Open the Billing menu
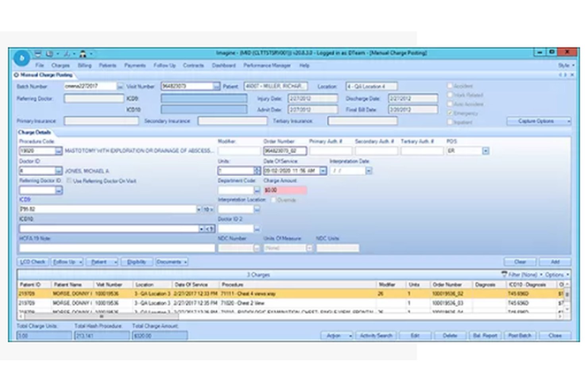The image size is (588, 392). click(85, 65)
